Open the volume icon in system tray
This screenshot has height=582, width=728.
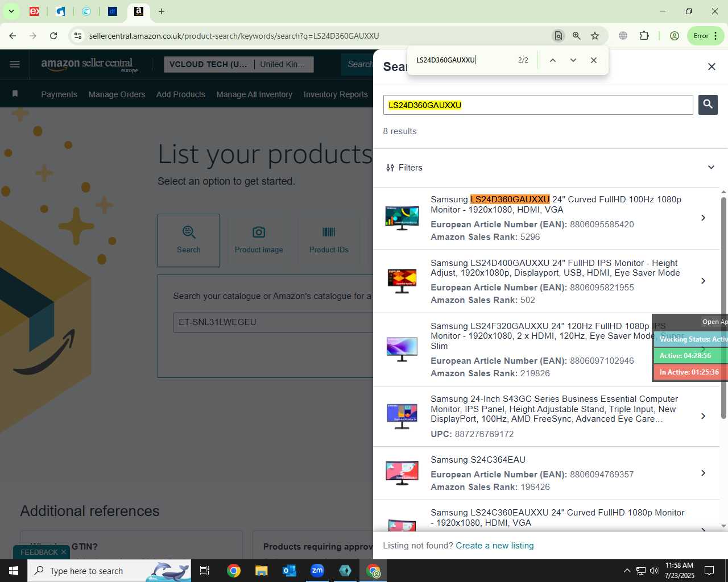654,571
